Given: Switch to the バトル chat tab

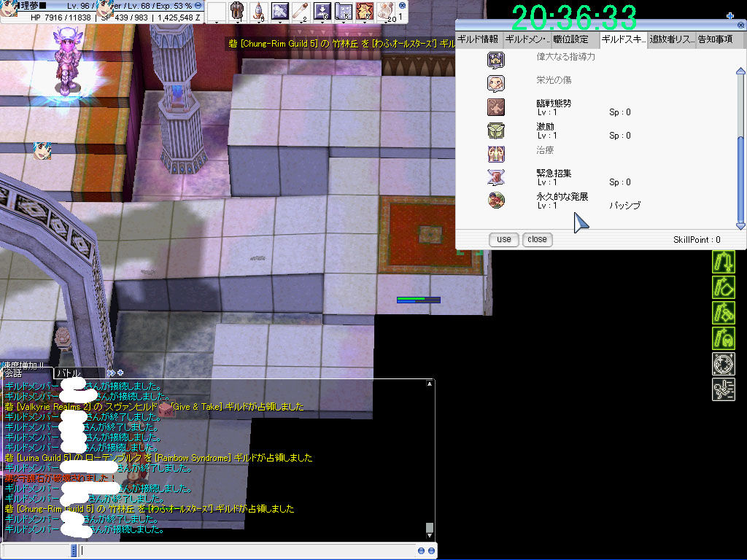Looking at the screenshot, I should coord(79,373).
